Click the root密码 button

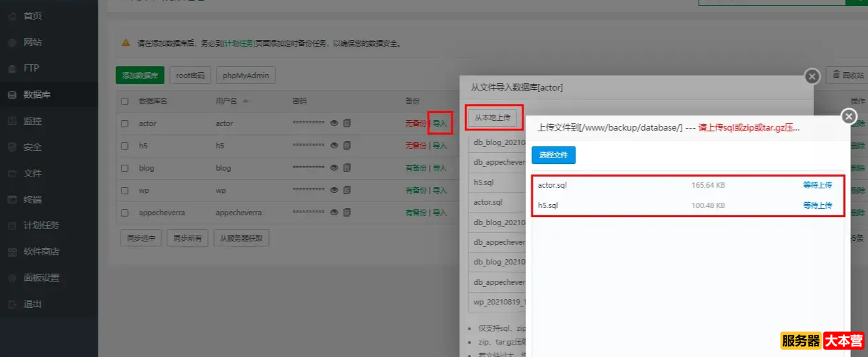click(190, 75)
